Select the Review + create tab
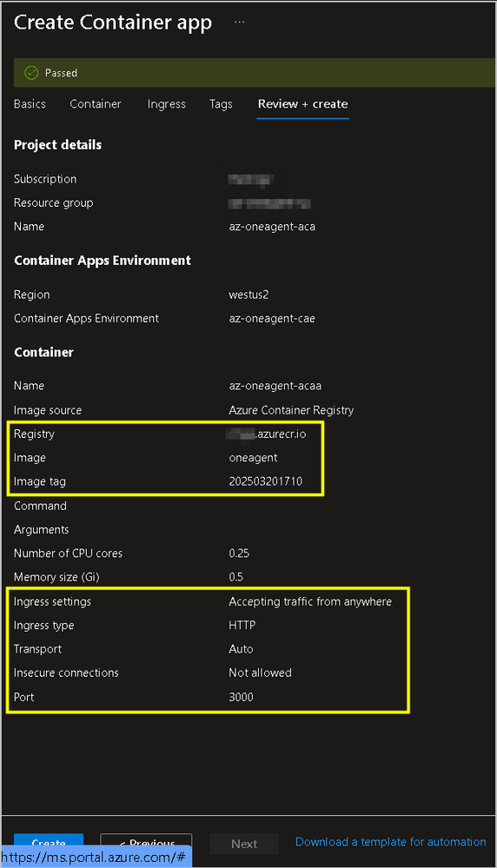Screen dimensions: 497x868 tap(302, 104)
